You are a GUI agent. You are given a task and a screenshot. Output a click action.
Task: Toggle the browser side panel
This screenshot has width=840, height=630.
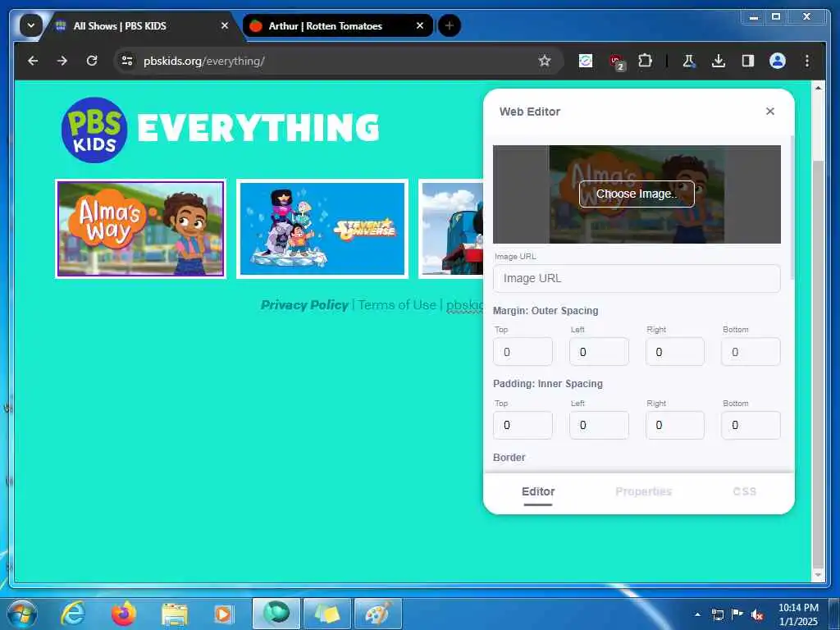click(x=748, y=61)
